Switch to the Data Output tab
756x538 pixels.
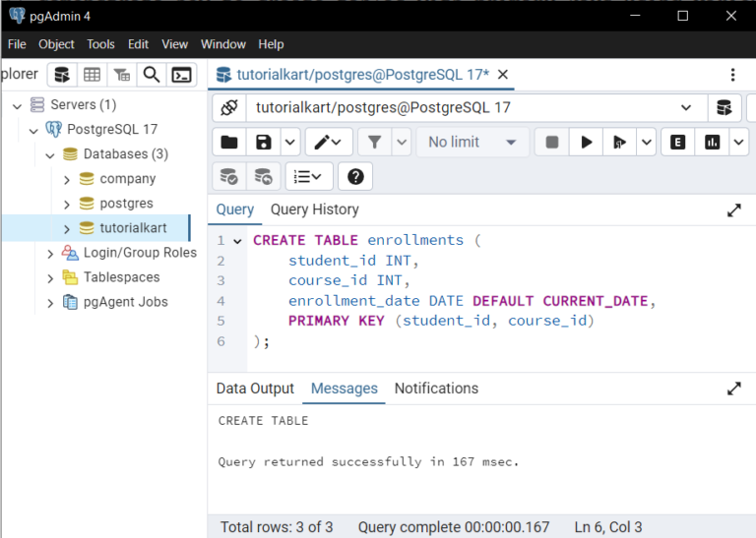pos(255,389)
